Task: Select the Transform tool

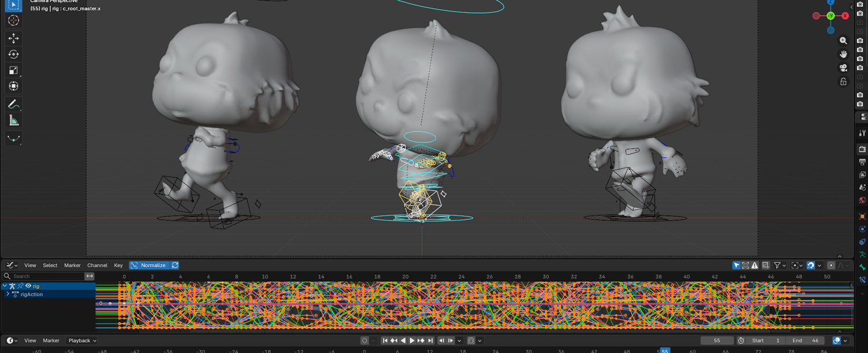Action: (13, 86)
